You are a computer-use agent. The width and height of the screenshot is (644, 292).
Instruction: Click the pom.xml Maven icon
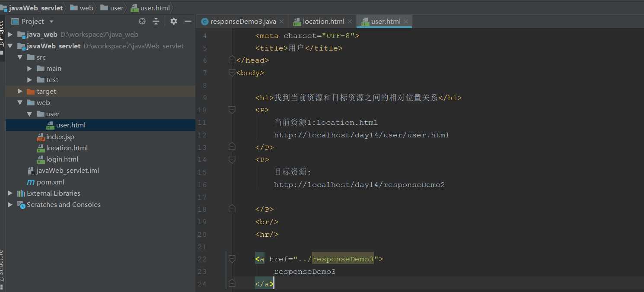31,182
